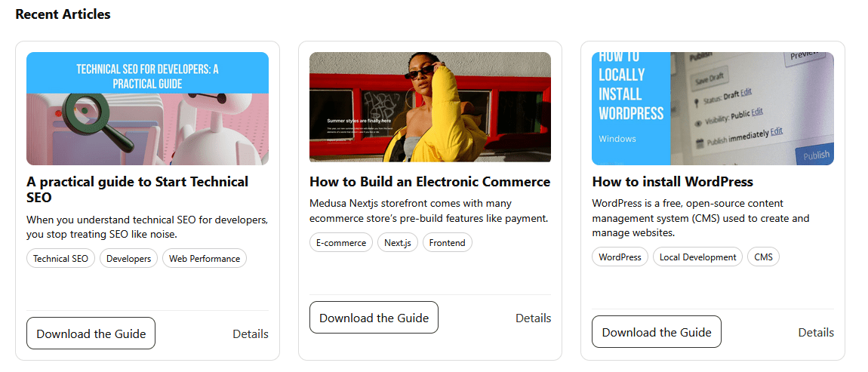Select the Frontend tag
The image size is (868, 372).
point(448,242)
